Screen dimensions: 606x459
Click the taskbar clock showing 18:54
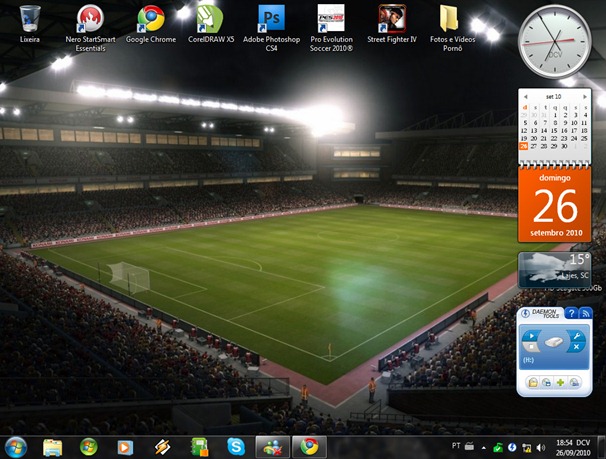click(573, 447)
